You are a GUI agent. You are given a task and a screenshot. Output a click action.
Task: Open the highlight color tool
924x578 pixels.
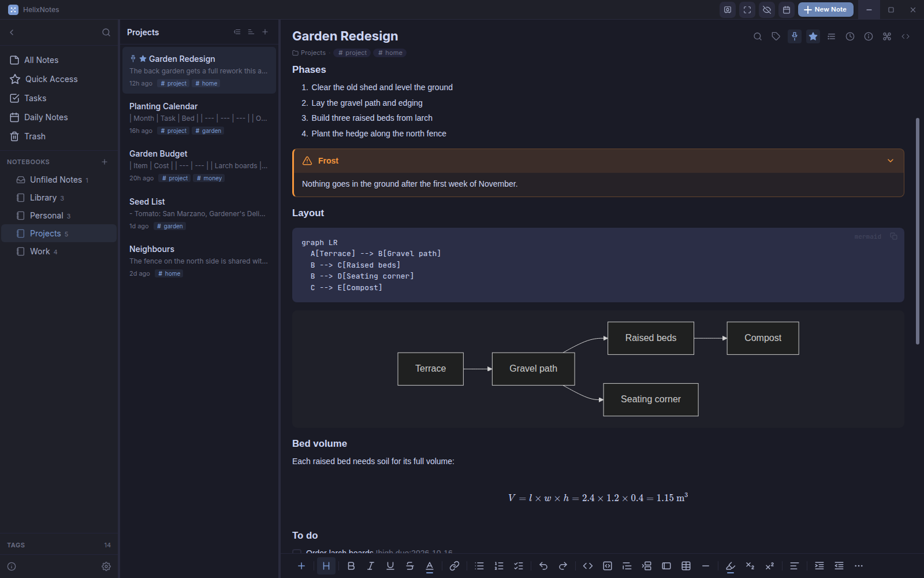(731, 566)
